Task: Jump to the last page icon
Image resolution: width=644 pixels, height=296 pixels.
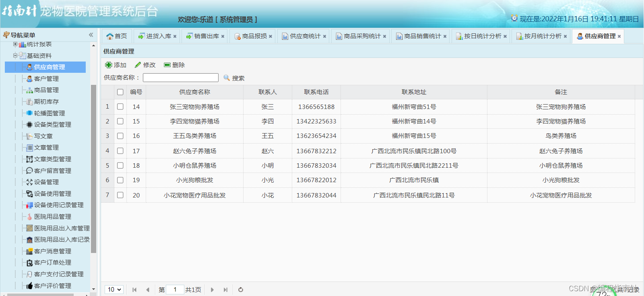Action: tap(225, 290)
